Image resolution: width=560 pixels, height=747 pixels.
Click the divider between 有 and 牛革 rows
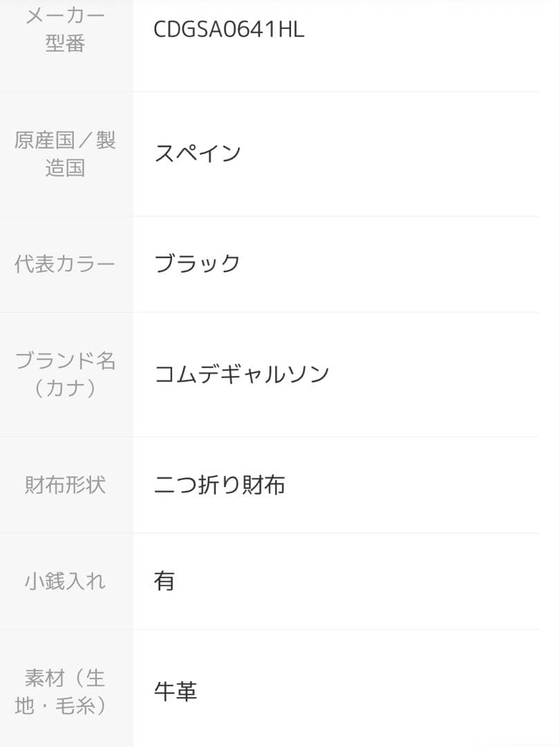coord(335,629)
